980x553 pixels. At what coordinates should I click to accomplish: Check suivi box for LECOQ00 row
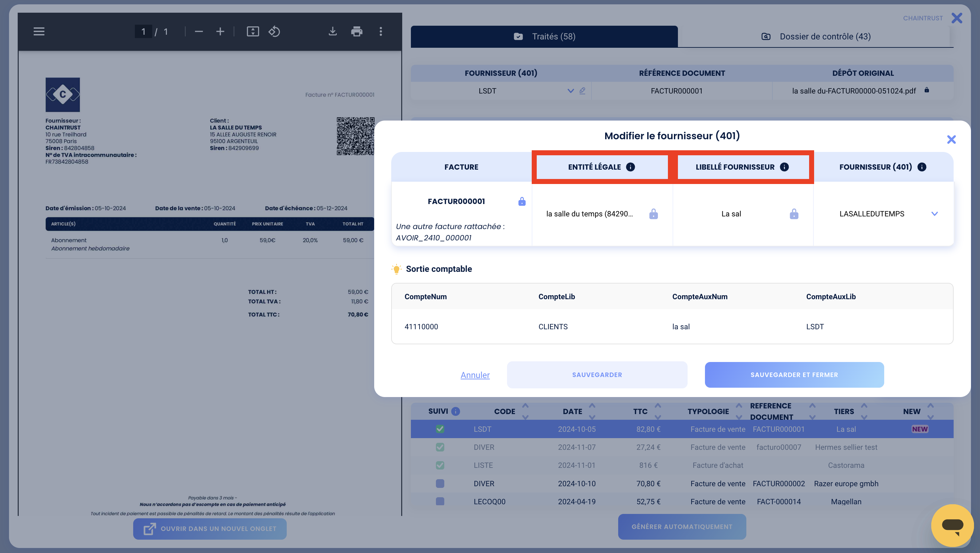click(440, 502)
